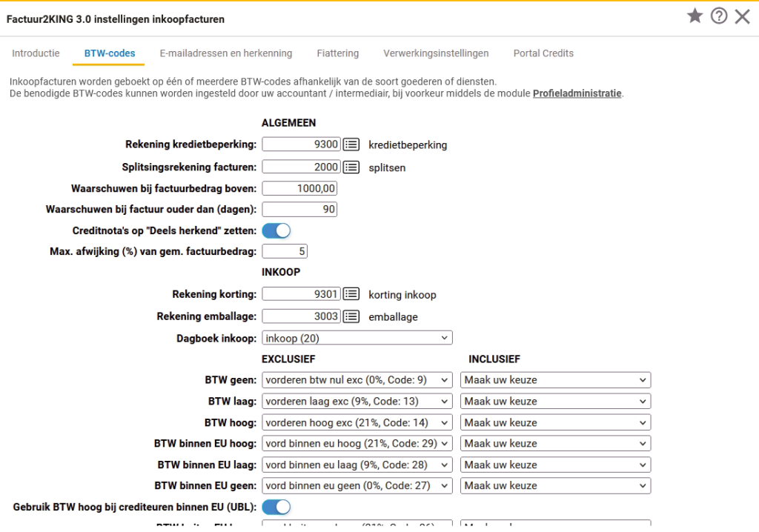Click the Waarschuwen bij factuurbedrag boven field
Screen dimensions: 759x532
point(299,189)
